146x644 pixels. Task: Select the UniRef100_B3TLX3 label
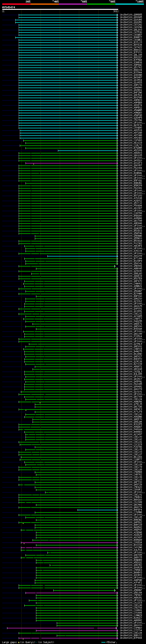(131, 42)
